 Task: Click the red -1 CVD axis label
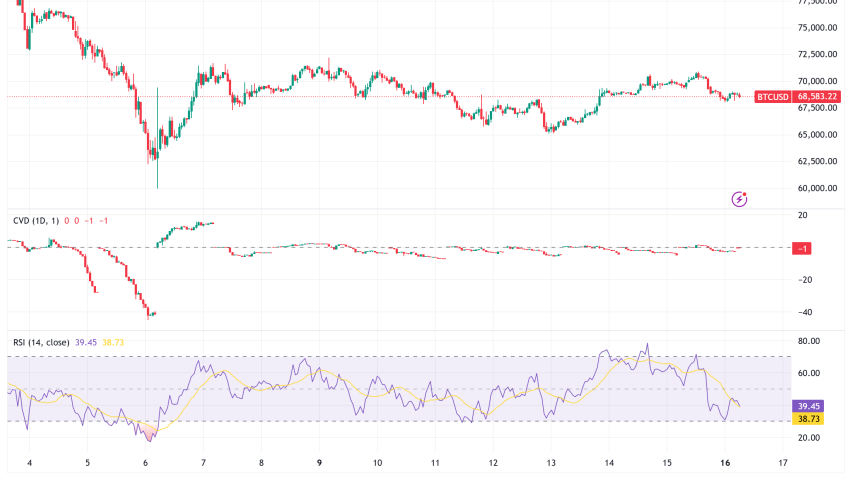point(802,248)
